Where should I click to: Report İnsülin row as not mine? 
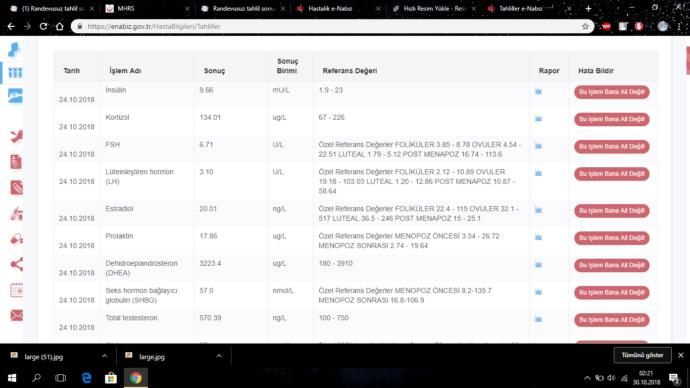point(611,92)
